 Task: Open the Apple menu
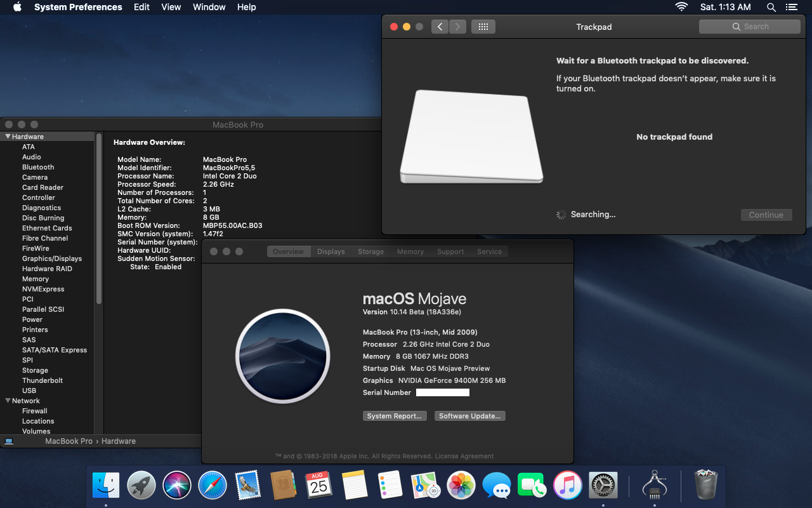[17, 7]
